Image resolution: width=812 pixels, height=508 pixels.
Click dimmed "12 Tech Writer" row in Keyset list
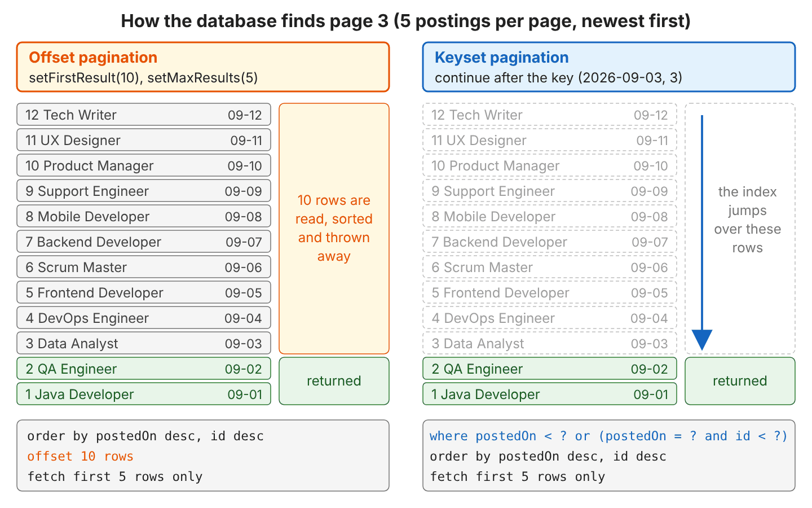point(550,115)
